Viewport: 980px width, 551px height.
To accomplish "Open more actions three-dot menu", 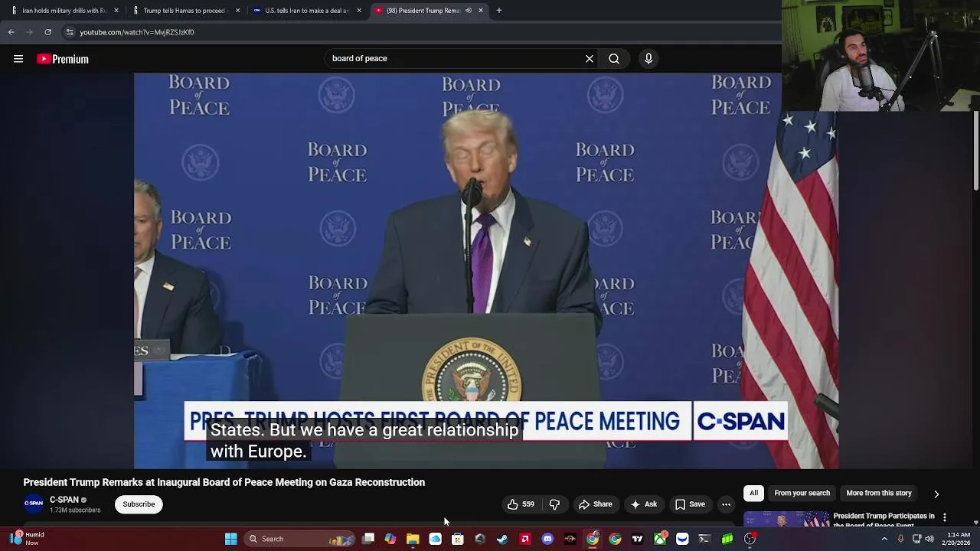I will click(726, 504).
